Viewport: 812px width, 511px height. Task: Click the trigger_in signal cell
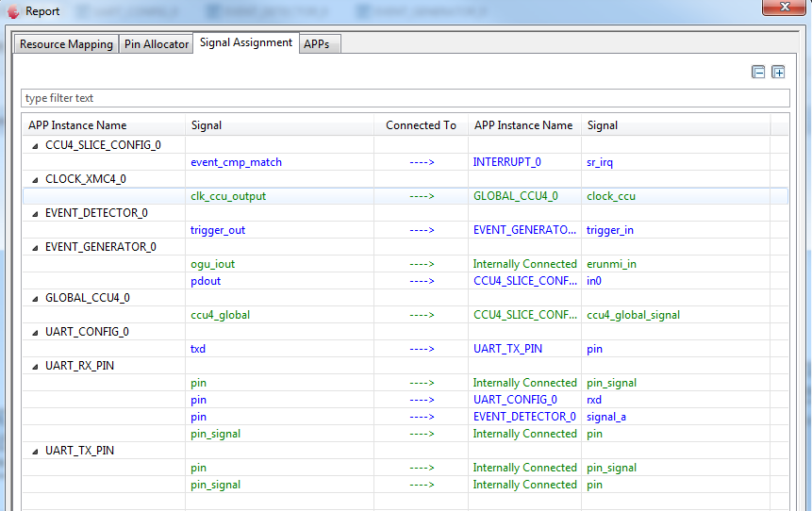[x=610, y=230]
